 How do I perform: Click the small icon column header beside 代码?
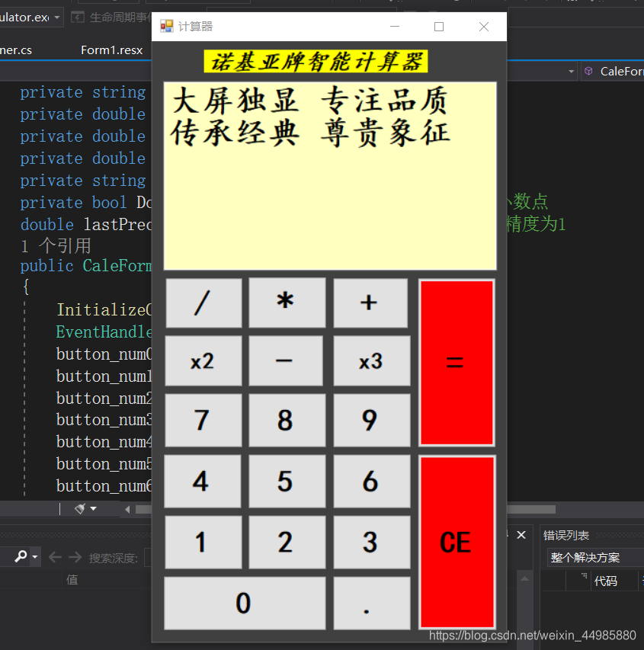coord(584,575)
